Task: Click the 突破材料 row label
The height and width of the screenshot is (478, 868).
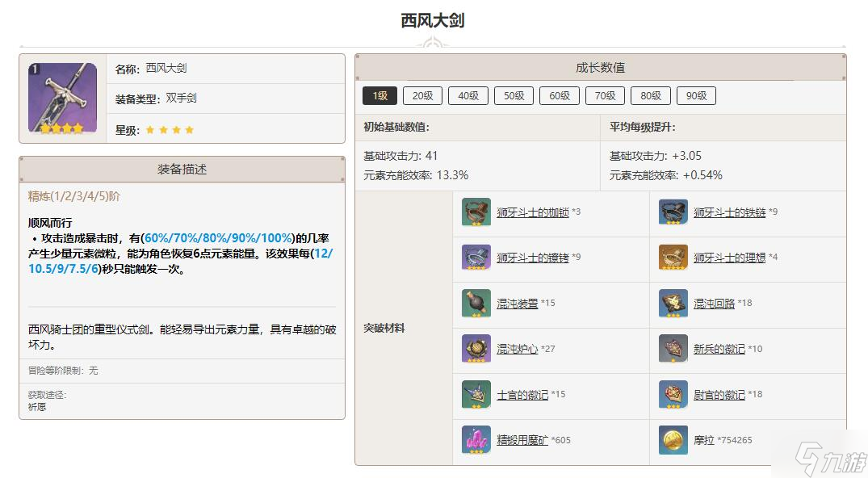Action: (x=384, y=329)
